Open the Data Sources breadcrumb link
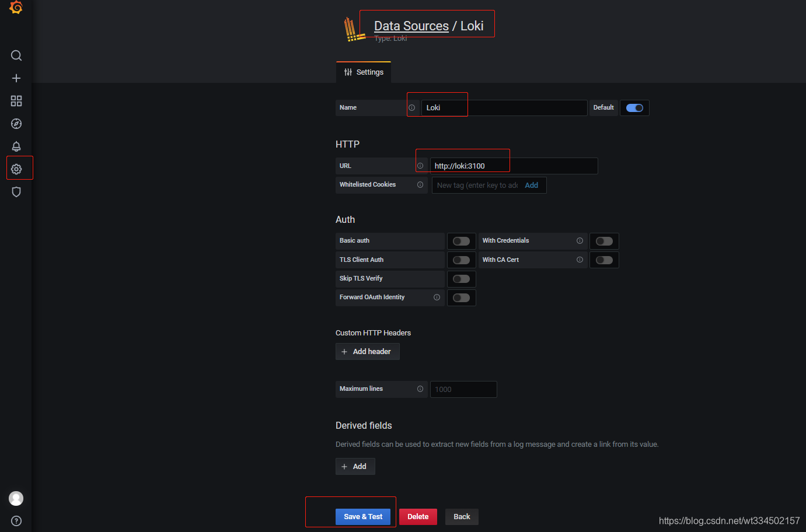806x532 pixels. point(411,26)
